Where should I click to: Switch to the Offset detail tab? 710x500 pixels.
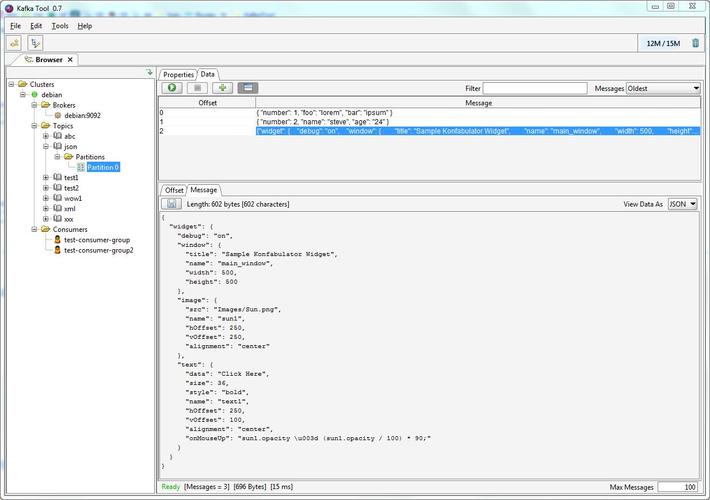174,190
